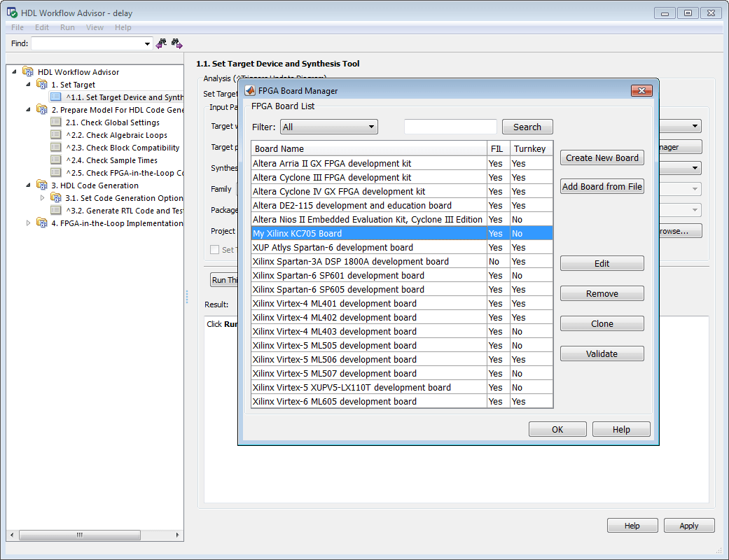Click the Search button
The image size is (729, 560).
527,127
